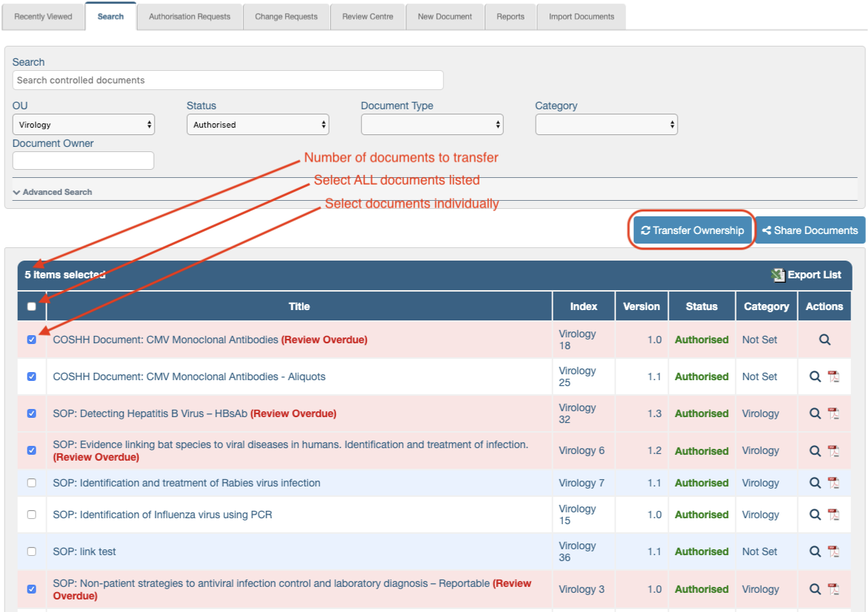This screenshot has width=868, height=612.
Task: Open the Document Type dropdown
Action: [x=432, y=125]
